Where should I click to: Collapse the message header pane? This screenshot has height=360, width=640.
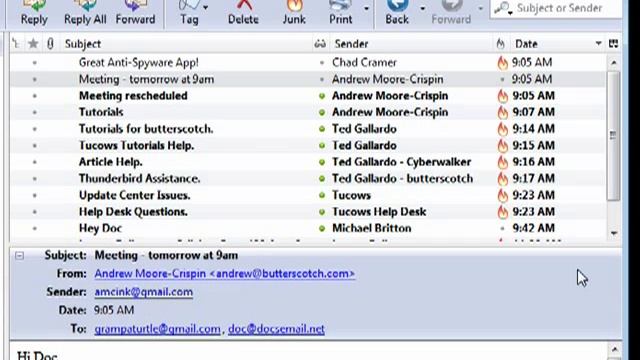(19, 256)
